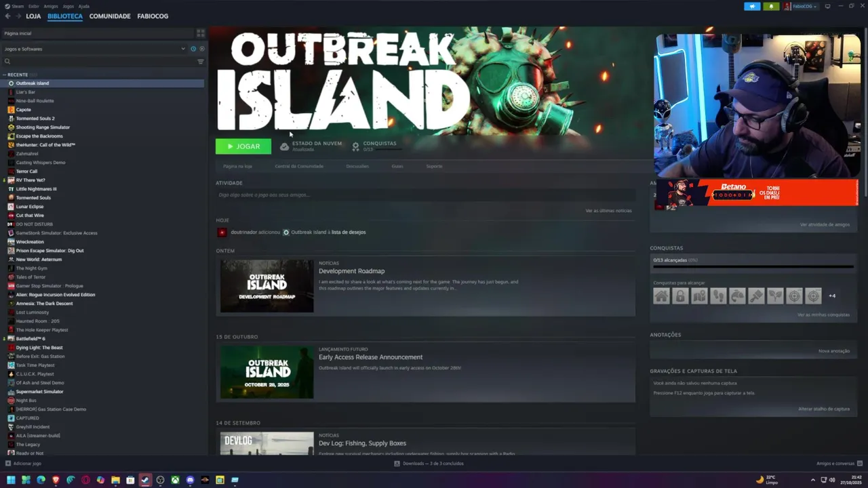The image size is (868, 488).
Task: Show hidden system tray icons
Action: tap(812, 480)
